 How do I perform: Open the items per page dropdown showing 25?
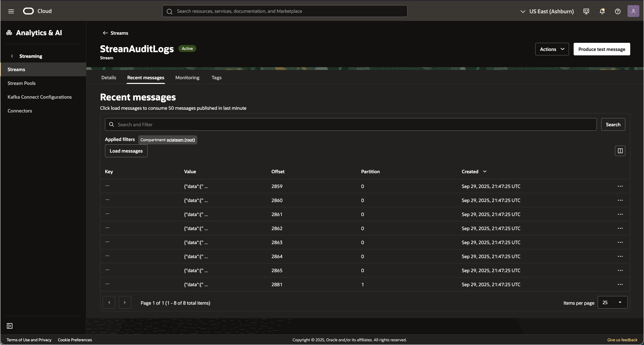coord(612,302)
